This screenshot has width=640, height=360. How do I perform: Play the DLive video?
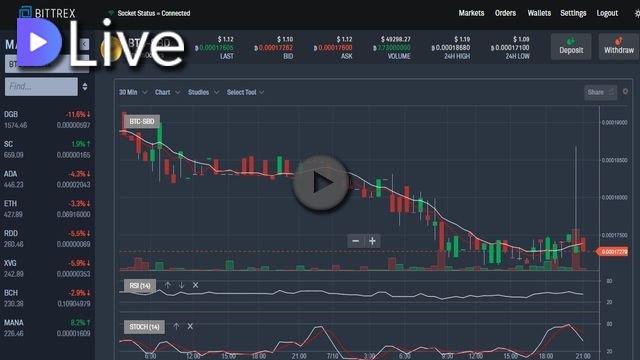(321, 183)
